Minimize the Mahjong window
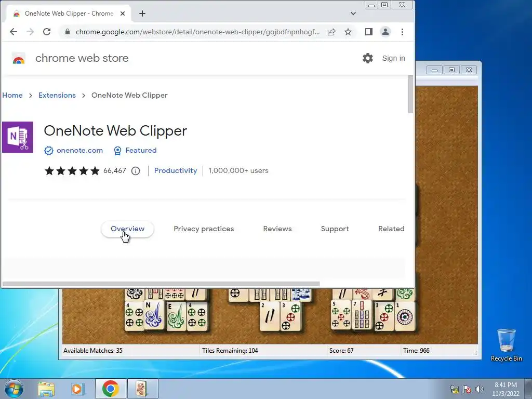The height and width of the screenshot is (399, 532). click(x=434, y=70)
